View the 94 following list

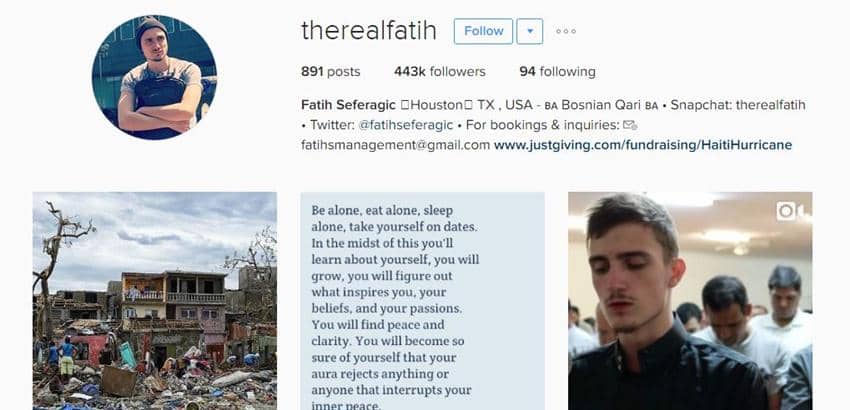coord(557,72)
